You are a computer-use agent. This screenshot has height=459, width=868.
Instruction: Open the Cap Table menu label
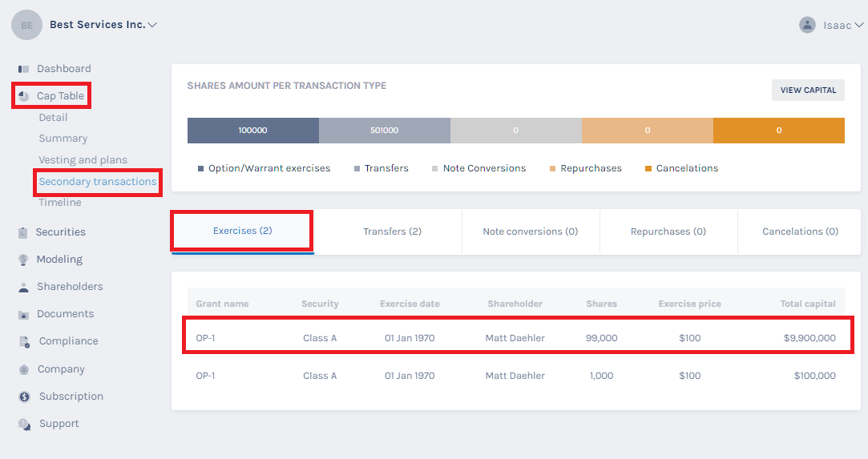60,95
